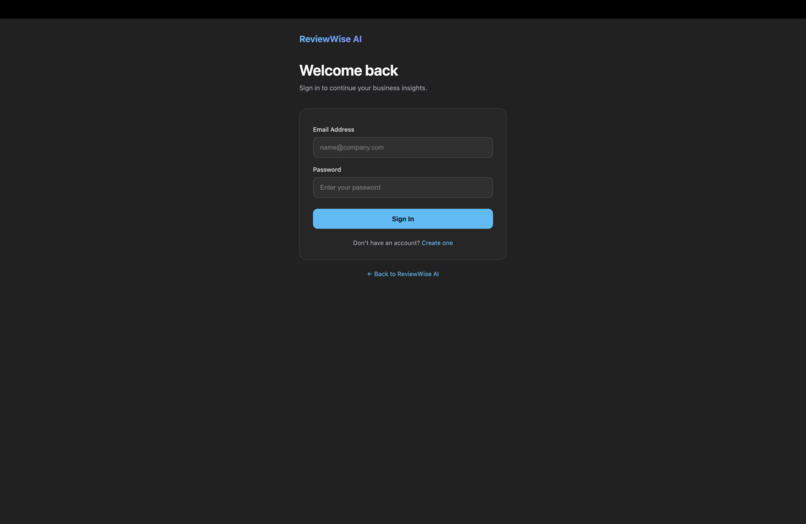This screenshot has height=524, width=806.
Task: Follow the Create one account link
Action: tap(437, 243)
